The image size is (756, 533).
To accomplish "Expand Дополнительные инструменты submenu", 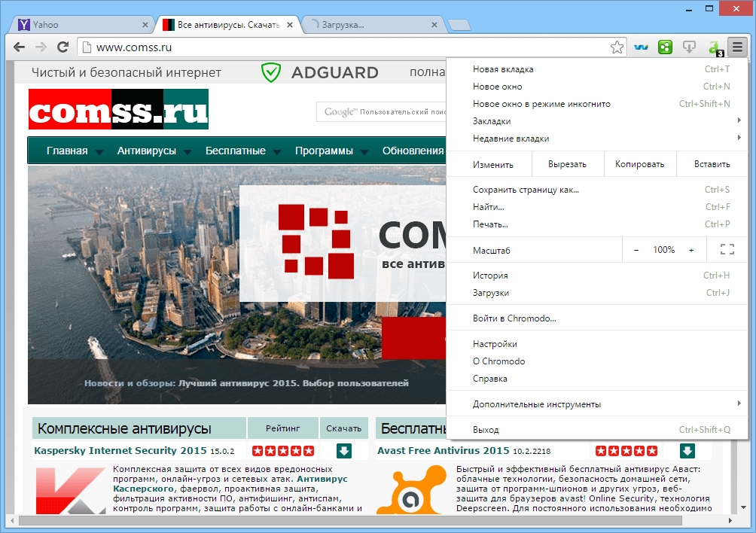I will [598, 404].
